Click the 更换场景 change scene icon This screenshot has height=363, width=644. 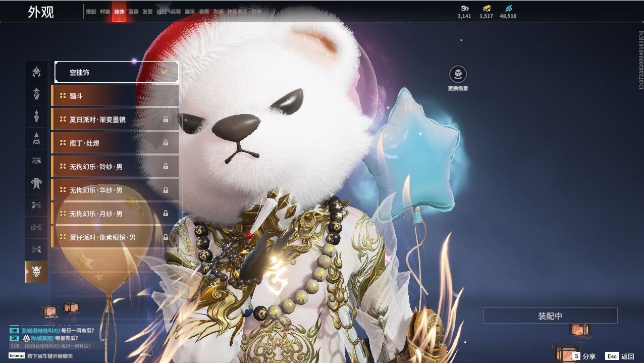pos(458,75)
